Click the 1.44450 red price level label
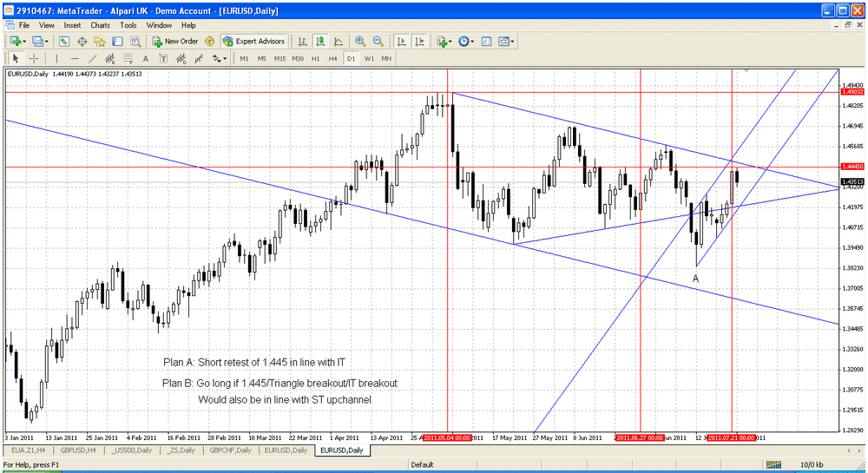This screenshot has height=473, width=868. click(x=852, y=166)
